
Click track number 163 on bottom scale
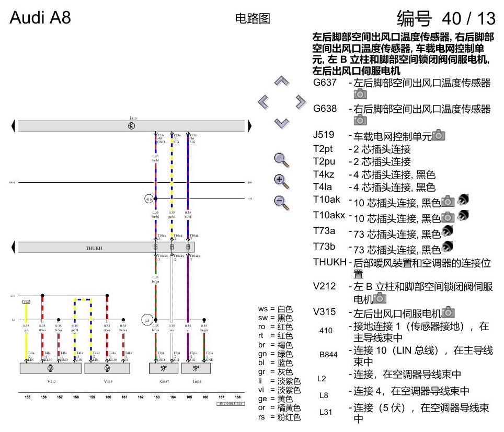click(x=156, y=397)
